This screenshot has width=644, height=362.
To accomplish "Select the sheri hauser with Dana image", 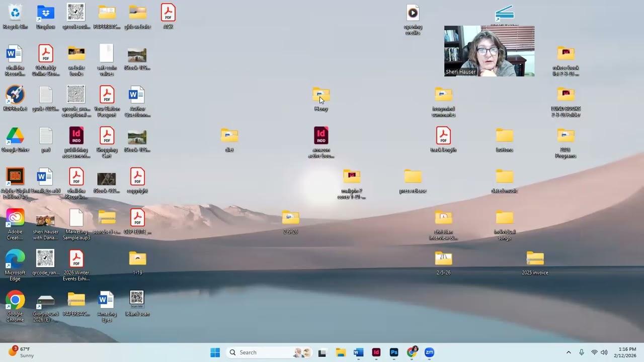I will pyautogui.click(x=45, y=225).
